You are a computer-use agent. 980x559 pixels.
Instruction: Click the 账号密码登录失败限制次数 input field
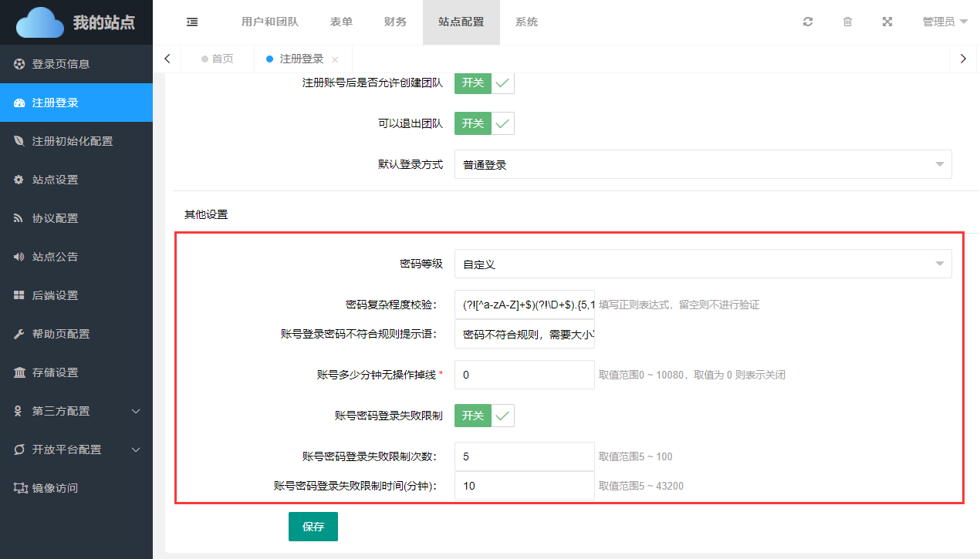pos(524,456)
